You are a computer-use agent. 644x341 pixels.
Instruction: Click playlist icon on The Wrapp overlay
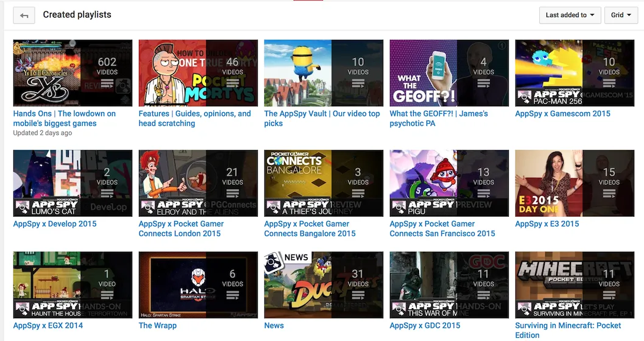tap(233, 295)
